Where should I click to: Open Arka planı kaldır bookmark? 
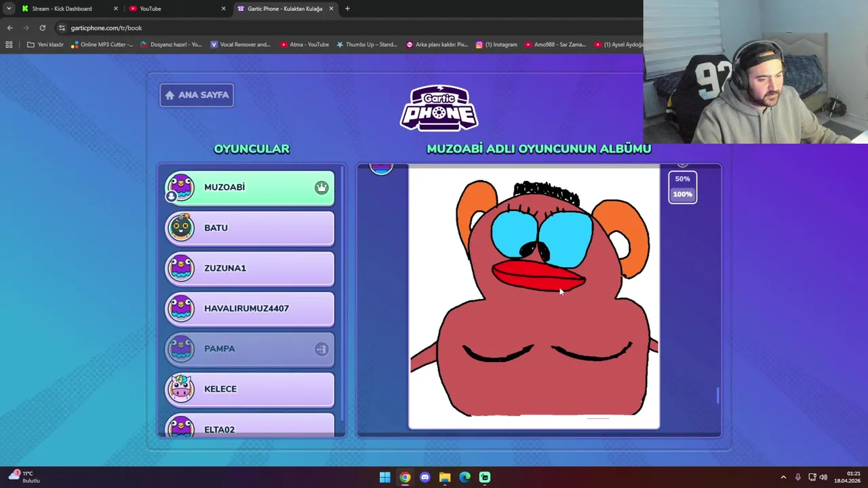tap(437, 45)
